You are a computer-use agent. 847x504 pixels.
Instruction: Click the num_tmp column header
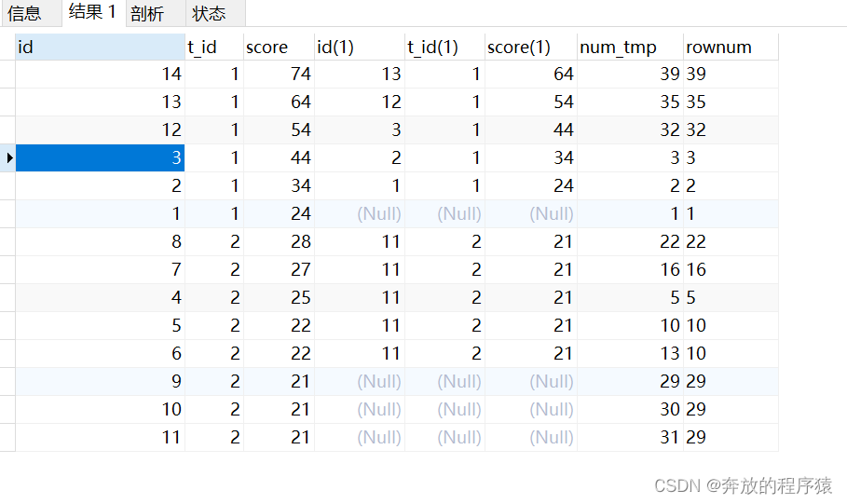pos(630,47)
